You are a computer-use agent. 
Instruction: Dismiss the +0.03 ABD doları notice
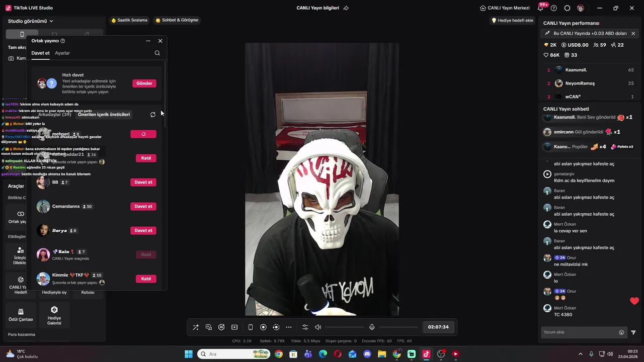coord(633,33)
